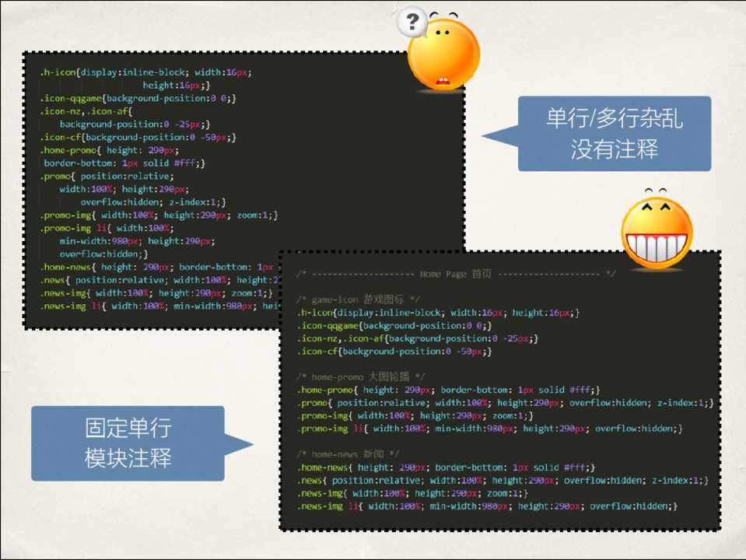Click the home-news 新闻 comment line
This screenshot has width=746, height=560.
click(348, 453)
